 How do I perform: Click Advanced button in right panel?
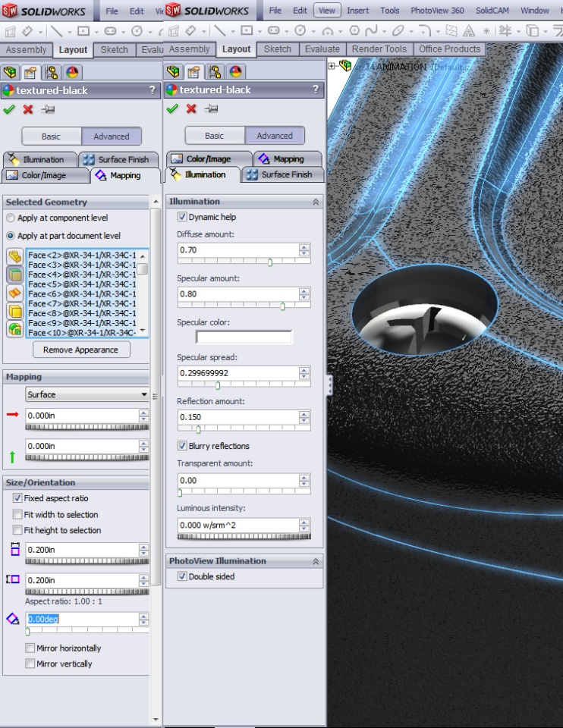tap(275, 136)
